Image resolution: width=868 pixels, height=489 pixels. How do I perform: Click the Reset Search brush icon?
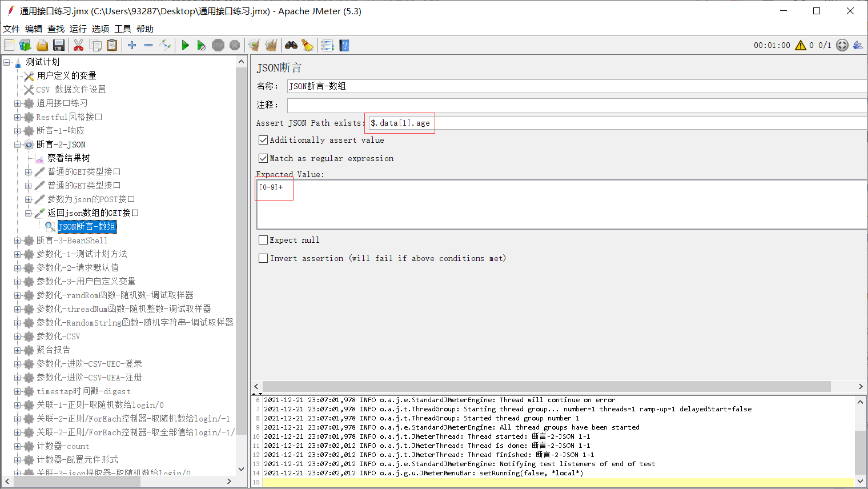tap(307, 45)
